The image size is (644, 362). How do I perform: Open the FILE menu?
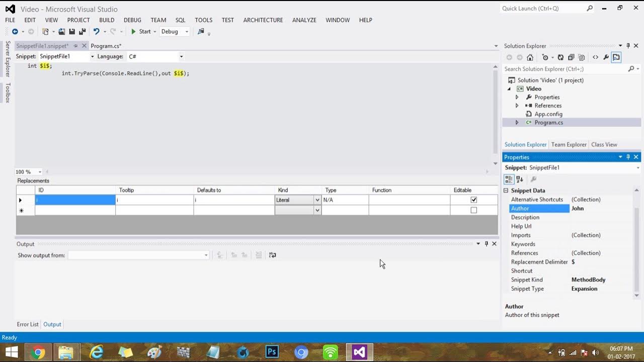pos(10,20)
